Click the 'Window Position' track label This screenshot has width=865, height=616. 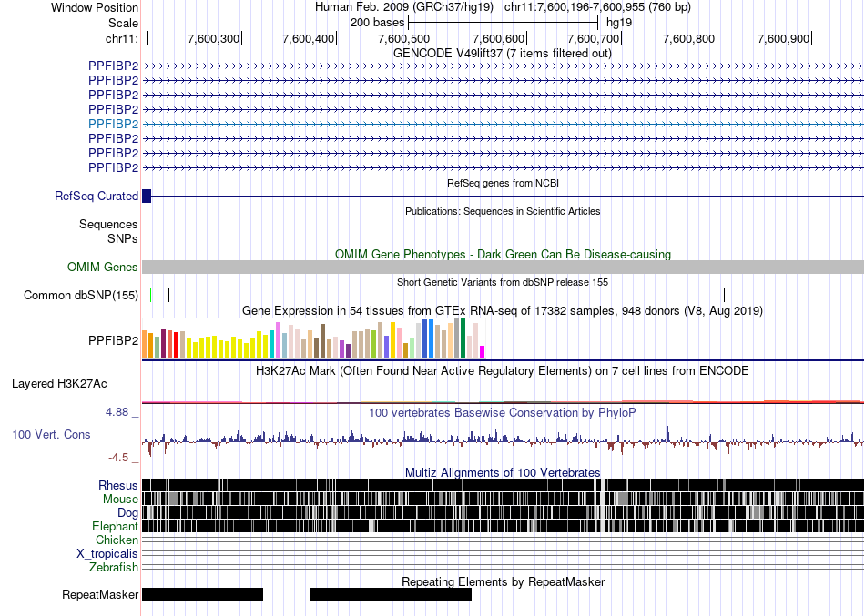click(x=95, y=7)
